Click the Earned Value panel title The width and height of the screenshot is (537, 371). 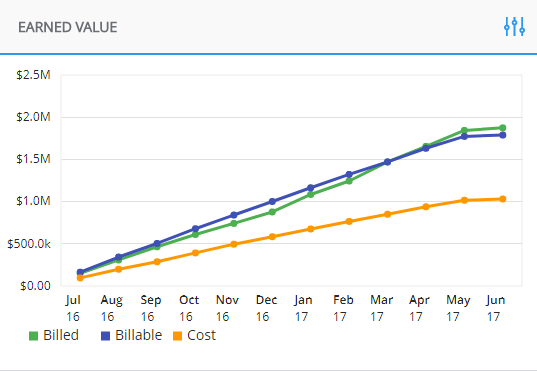(67, 27)
